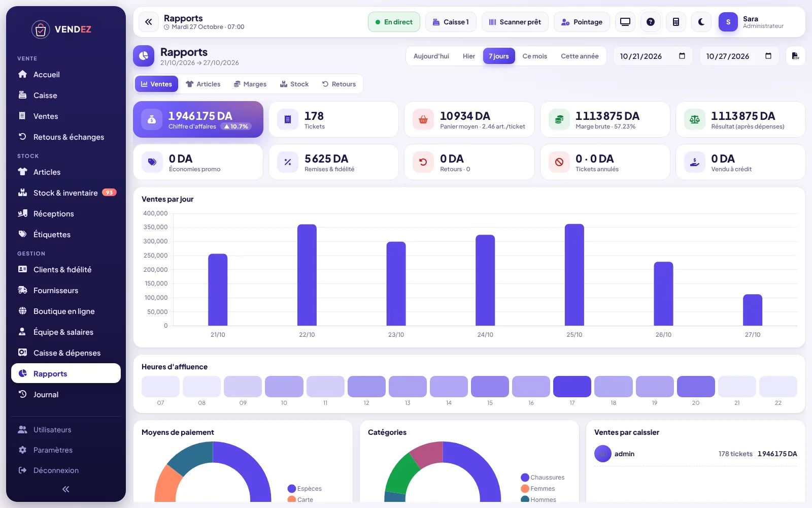Select the Cette année period filter
The width and height of the screenshot is (812, 508).
pyautogui.click(x=580, y=56)
